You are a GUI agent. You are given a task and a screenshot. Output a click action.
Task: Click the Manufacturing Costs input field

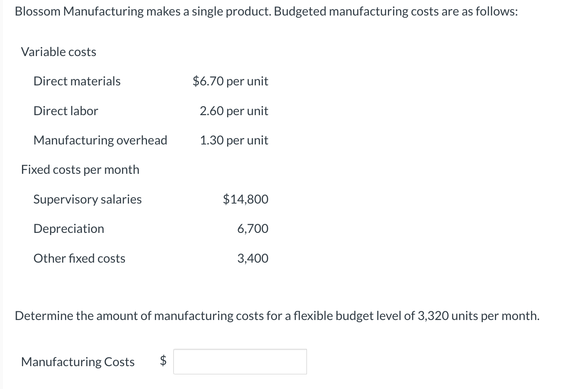tap(240, 361)
